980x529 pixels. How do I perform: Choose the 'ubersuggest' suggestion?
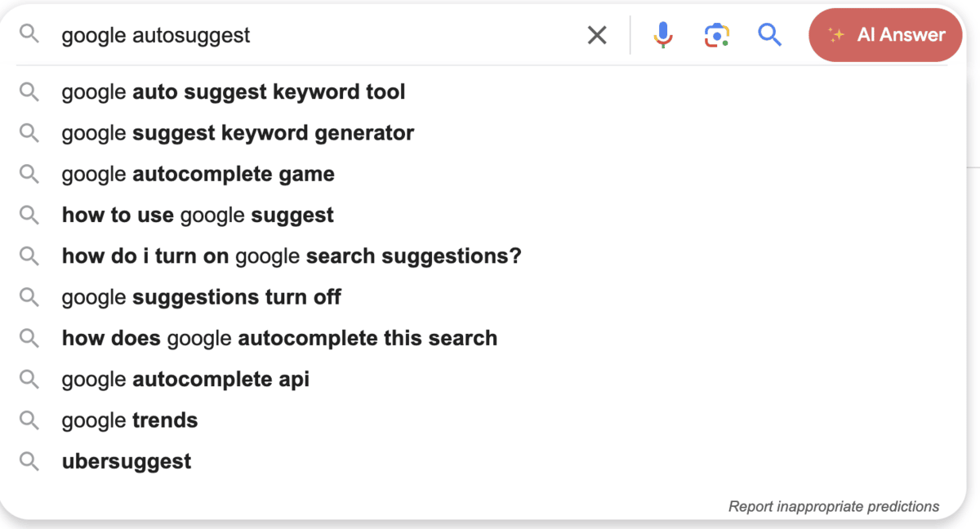pyautogui.click(x=127, y=461)
